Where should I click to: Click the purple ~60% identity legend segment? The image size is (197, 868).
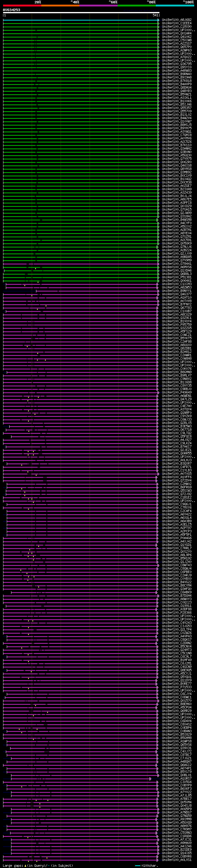(x=99, y=6)
